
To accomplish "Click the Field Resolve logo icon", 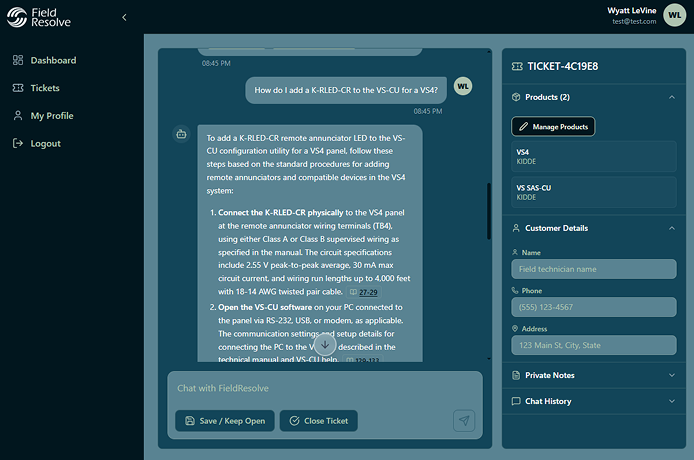I will (18, 17).
